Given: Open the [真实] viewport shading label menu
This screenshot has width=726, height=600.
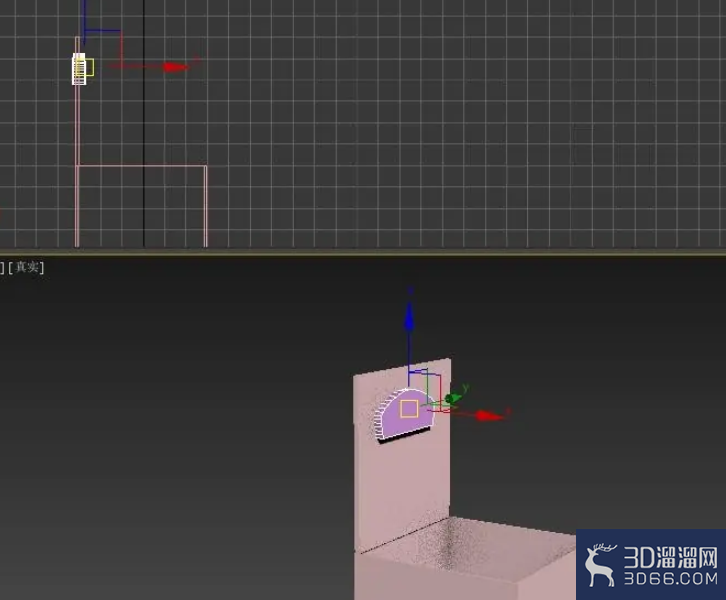Looking at the screenshot, I should tap(26, 267).
